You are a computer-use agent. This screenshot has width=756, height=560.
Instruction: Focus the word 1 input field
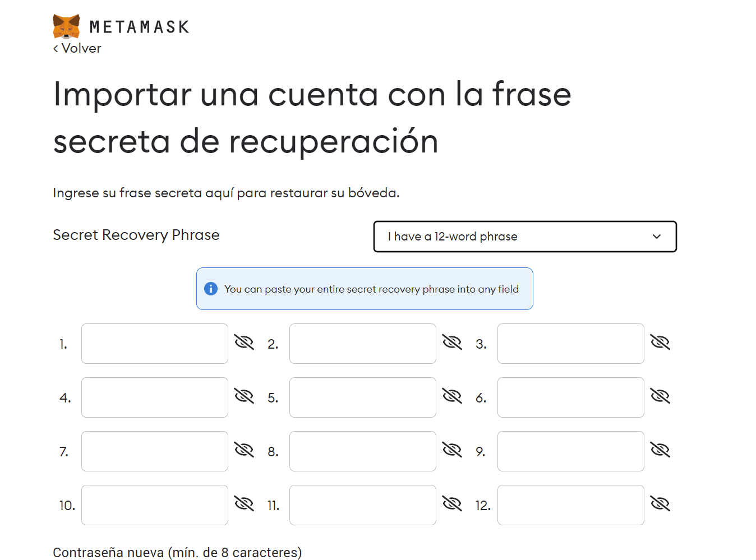coord(155,344)
